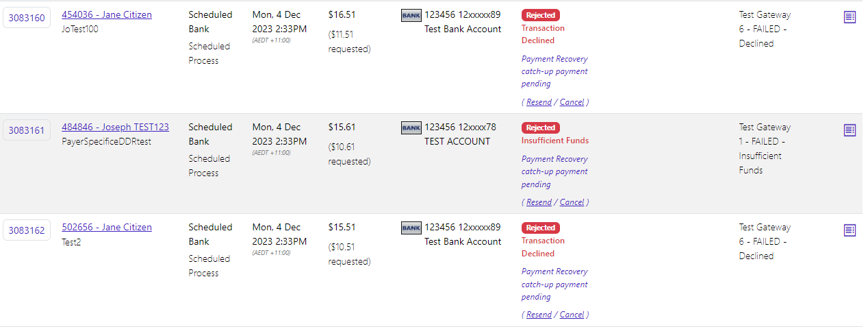Resend the rejected $16.51 payment

tap(539, 102)
